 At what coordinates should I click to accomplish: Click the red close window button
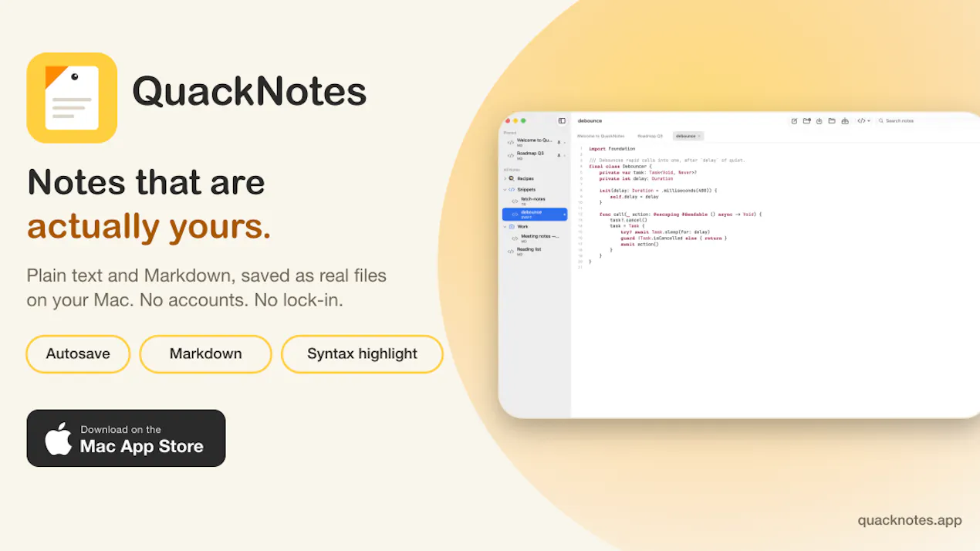coord(508,121)
